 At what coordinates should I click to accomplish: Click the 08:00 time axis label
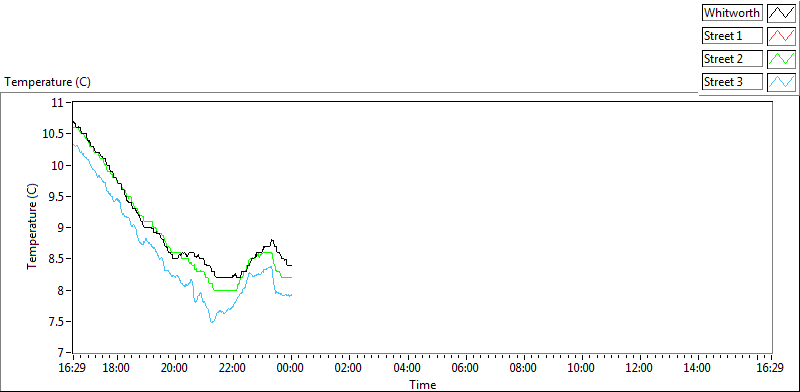[x=524, y=368]
